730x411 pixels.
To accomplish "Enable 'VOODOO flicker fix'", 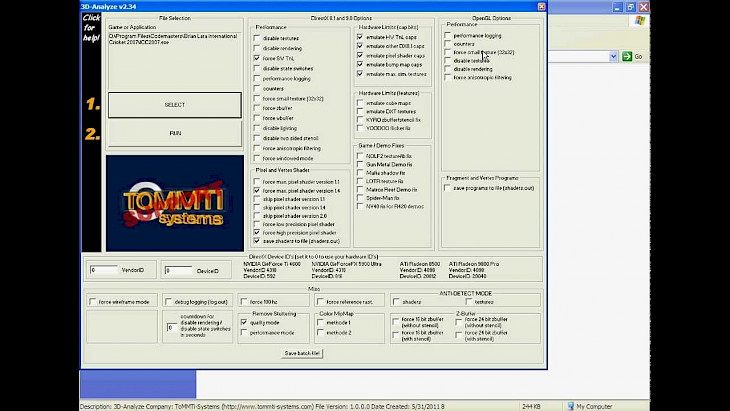I will point(360,128).
